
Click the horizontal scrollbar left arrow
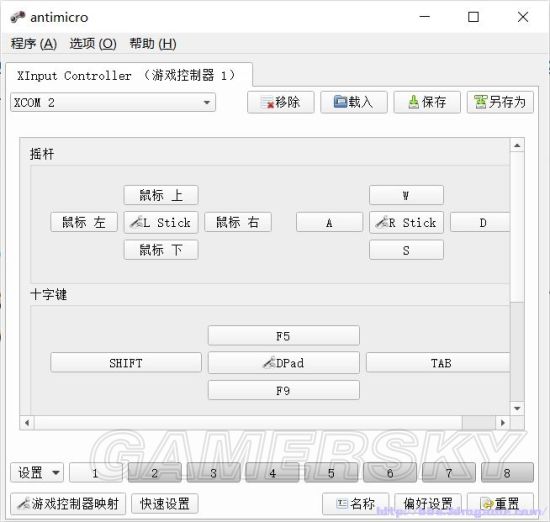pyautogui.click(x=27, y=423)
